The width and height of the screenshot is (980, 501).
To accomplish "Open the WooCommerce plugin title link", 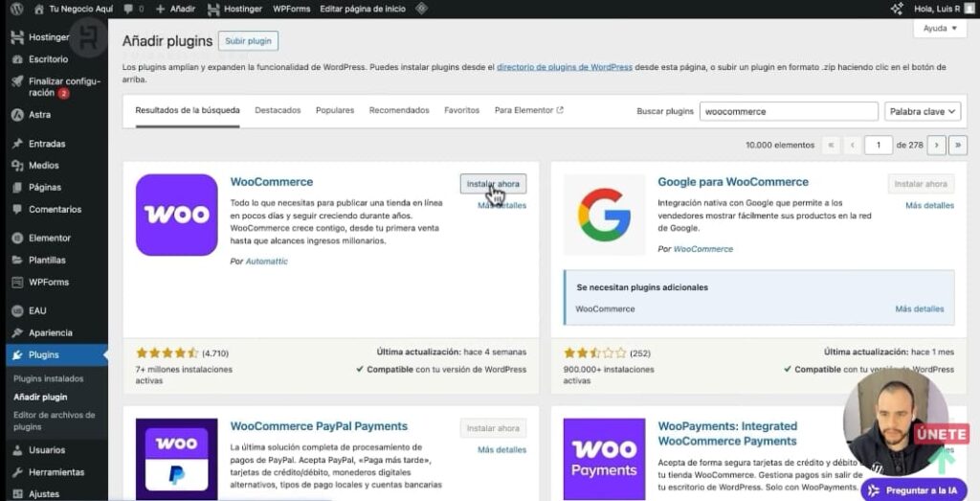I will [271, 182].
